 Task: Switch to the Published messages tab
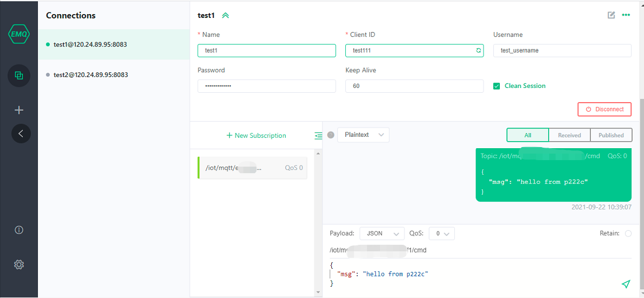point(611,135)
